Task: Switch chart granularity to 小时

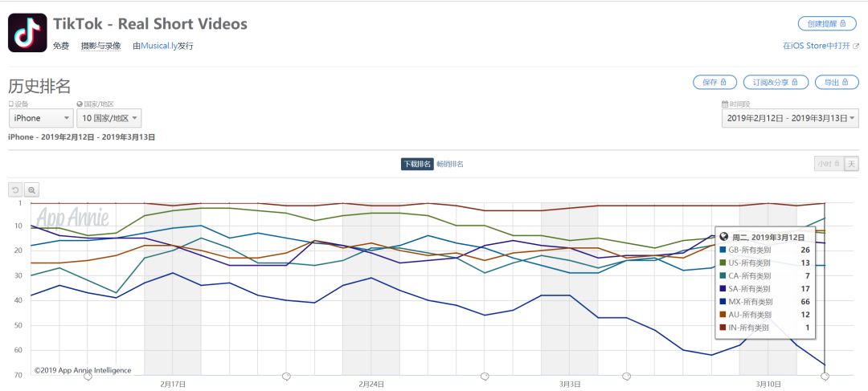Action: pos(829,164)
